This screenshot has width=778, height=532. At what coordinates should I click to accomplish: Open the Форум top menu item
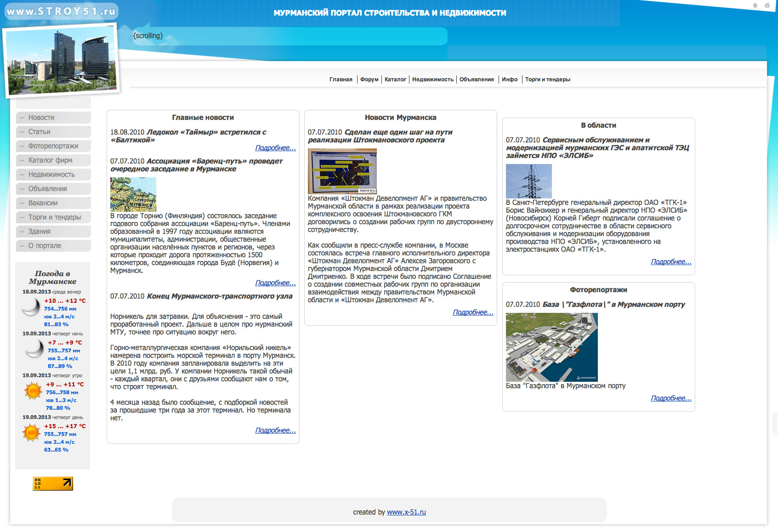coord(369,79)
